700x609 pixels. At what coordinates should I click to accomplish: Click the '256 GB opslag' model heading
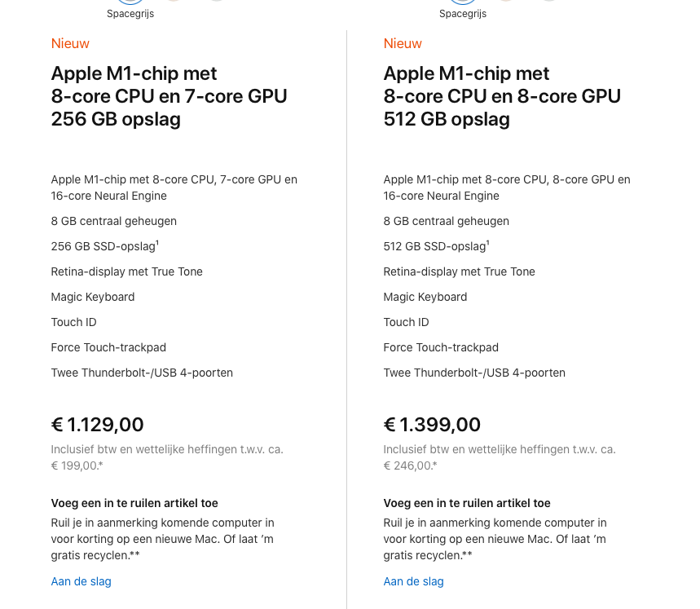tap(116, 119)
